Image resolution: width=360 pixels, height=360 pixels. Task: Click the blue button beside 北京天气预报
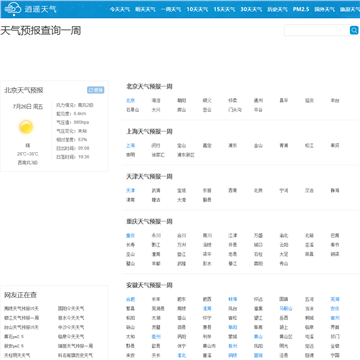(x=96, y=90)
